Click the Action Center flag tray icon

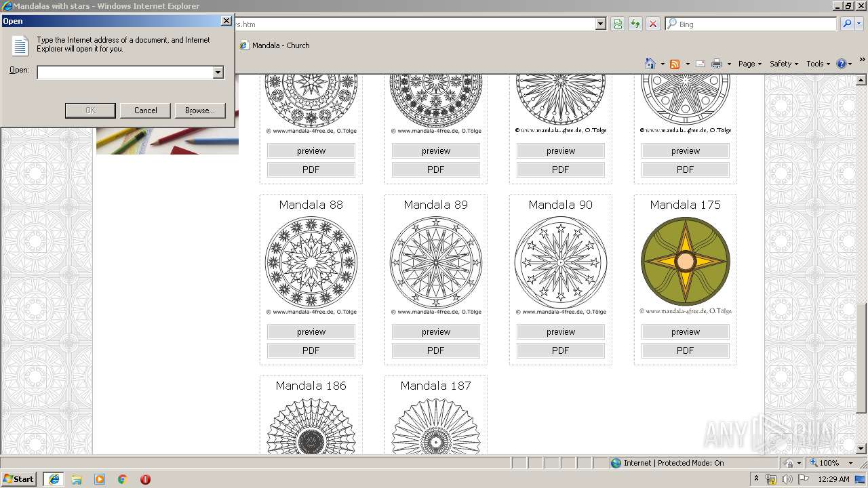click(804, 479)
